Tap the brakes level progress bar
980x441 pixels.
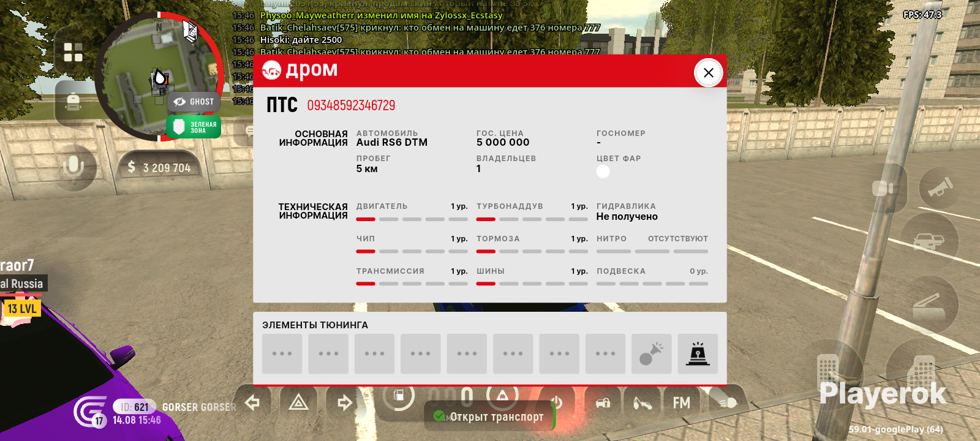pyautogui.click(x=532, y=251)
